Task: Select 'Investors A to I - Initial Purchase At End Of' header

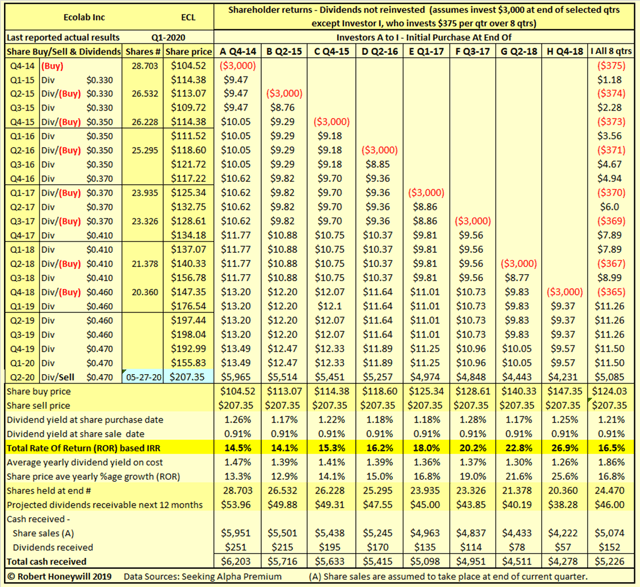Action: 424,38
